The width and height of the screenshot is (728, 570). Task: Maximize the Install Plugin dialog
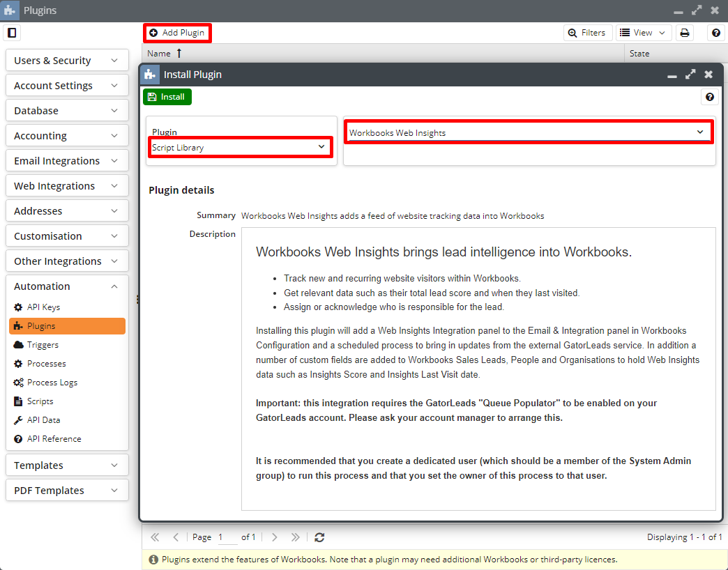tap(690, 74)
